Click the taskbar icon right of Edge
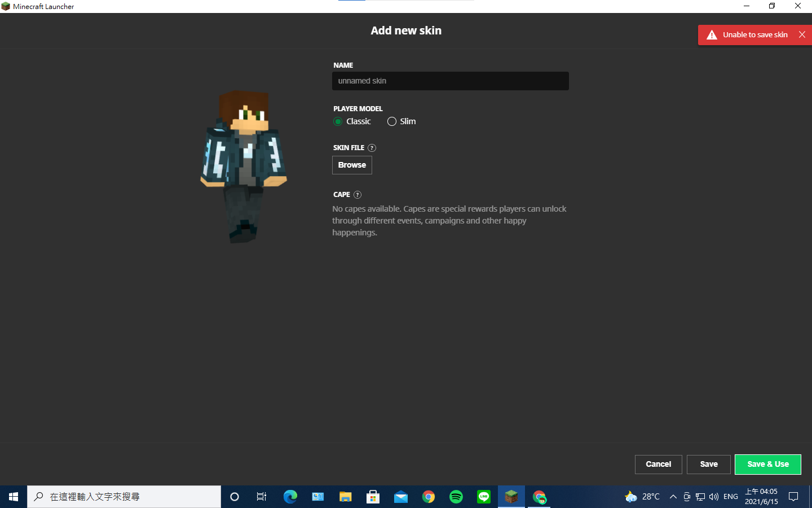The width and height of the screenshot is (812, 508). 317,497
